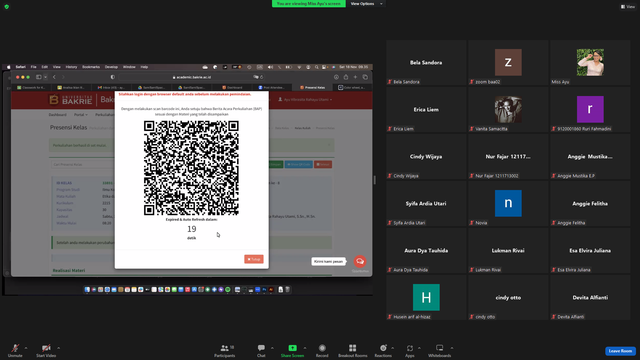
Task: Click Safari sidebar toggle icon
Action: tap(39, 77)
